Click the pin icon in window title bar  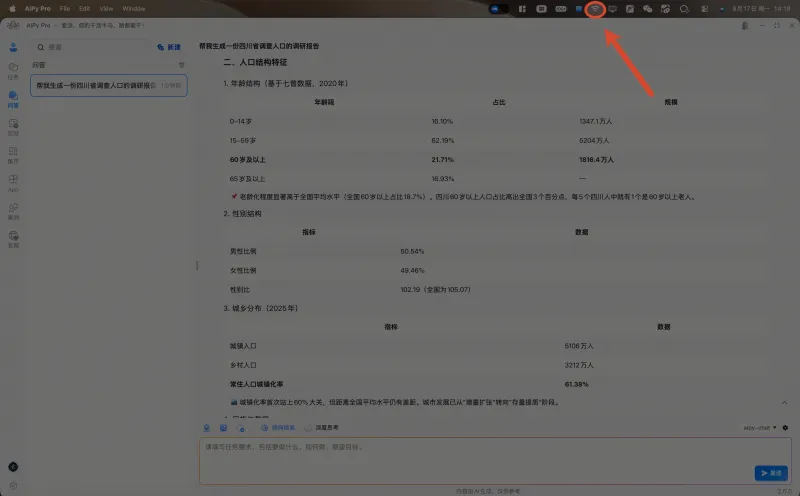coord(745,26)
